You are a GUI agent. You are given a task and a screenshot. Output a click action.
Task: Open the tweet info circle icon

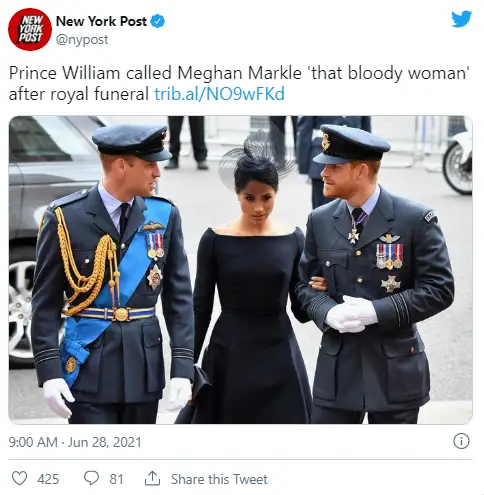click(461, 441)
